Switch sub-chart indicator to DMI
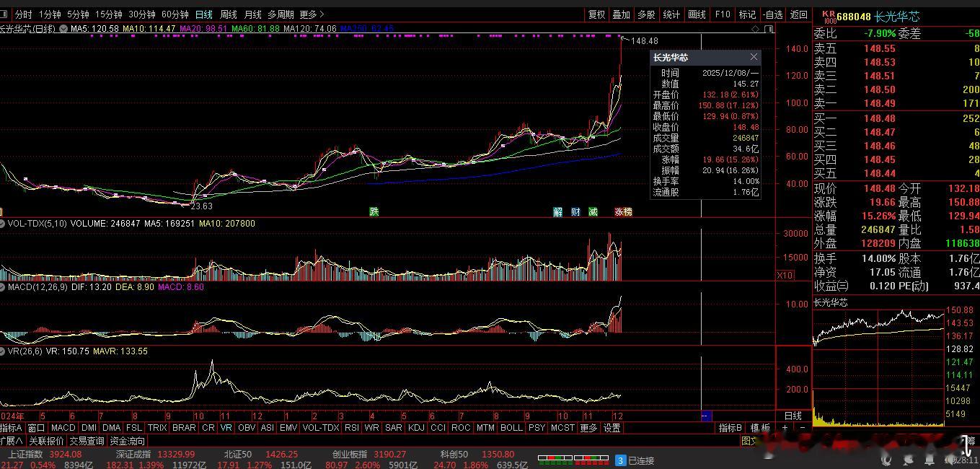 point(89,428)
